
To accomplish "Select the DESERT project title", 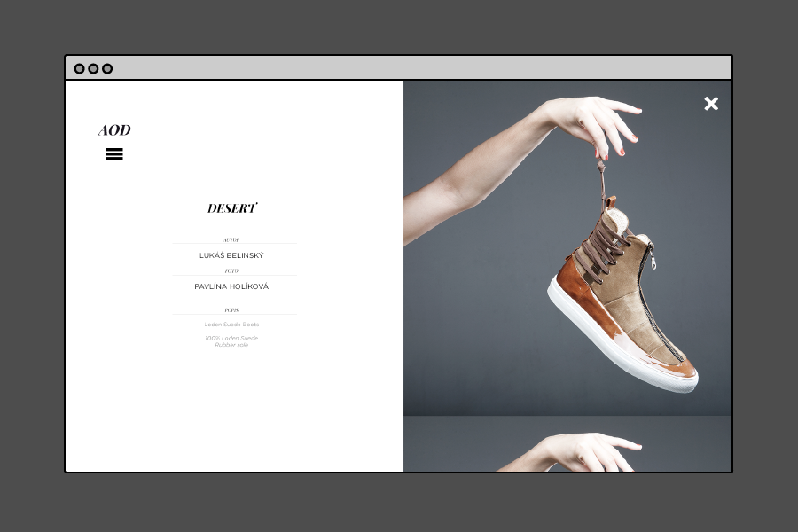I will [231, 208].
